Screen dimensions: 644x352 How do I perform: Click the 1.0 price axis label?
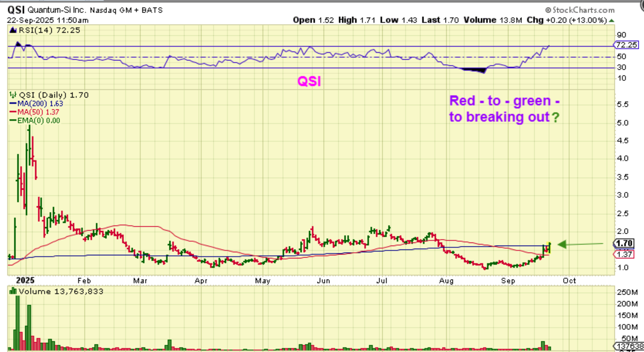pyautogui.click(x=623, y=268)
